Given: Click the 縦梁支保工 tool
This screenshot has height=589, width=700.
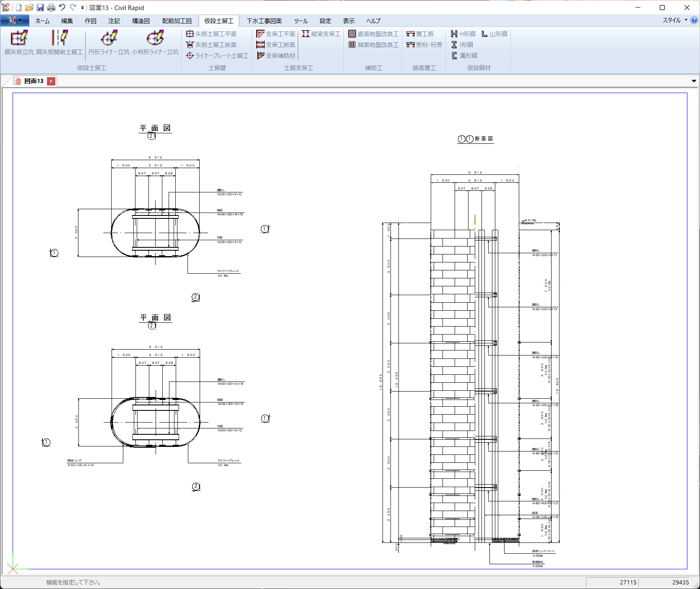Looking at the screenshot, I should point(321,34).
